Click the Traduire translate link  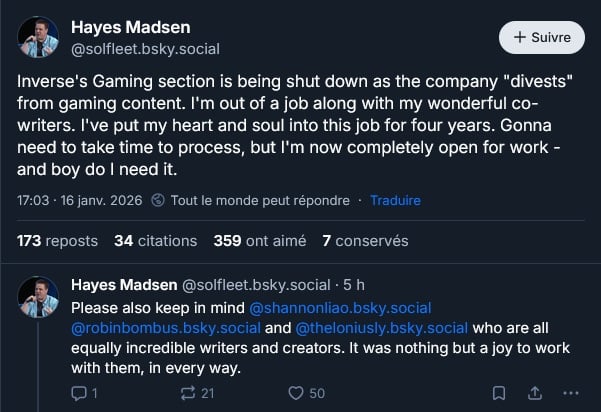[x=395, y=200]
